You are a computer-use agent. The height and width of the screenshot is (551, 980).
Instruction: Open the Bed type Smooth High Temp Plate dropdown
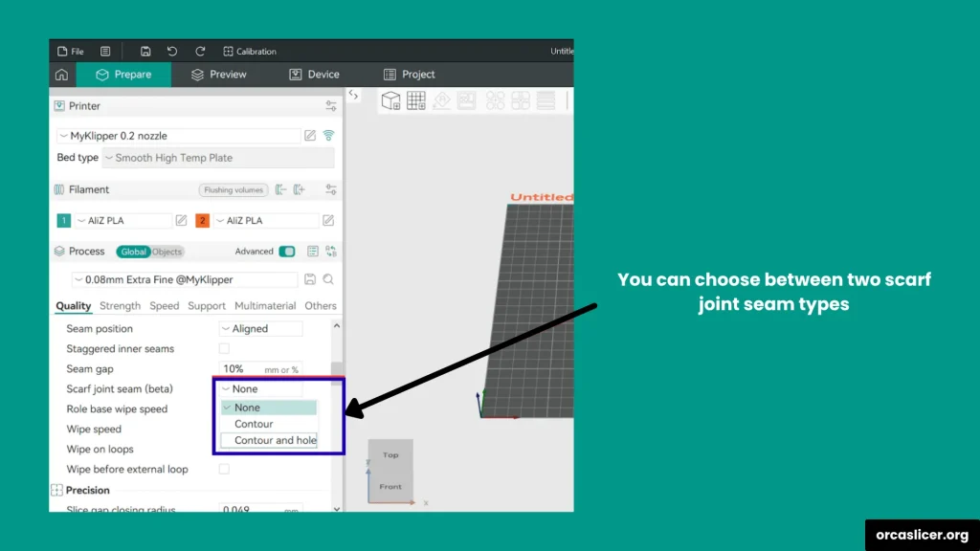click(x=218, y=158)
